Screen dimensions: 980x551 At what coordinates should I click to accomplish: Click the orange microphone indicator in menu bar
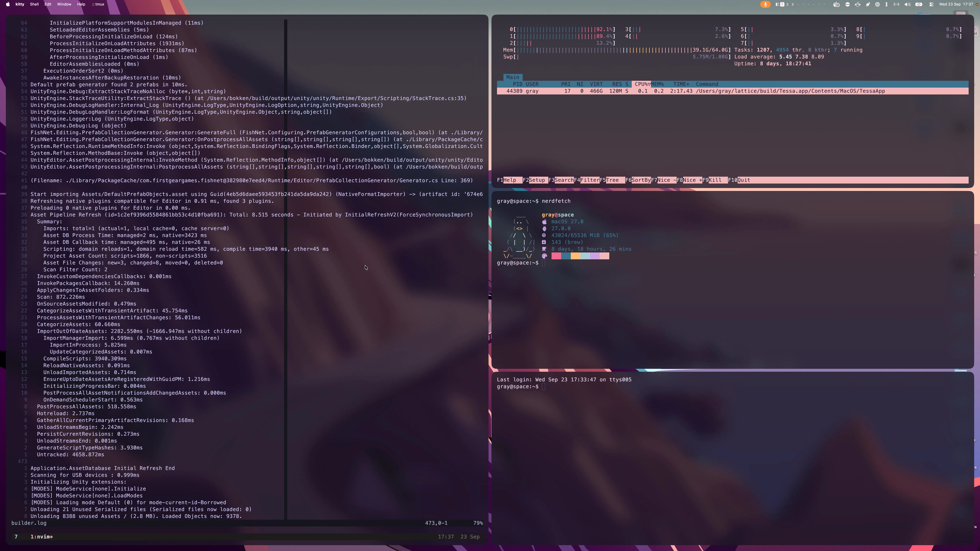(x=765, y=4)
